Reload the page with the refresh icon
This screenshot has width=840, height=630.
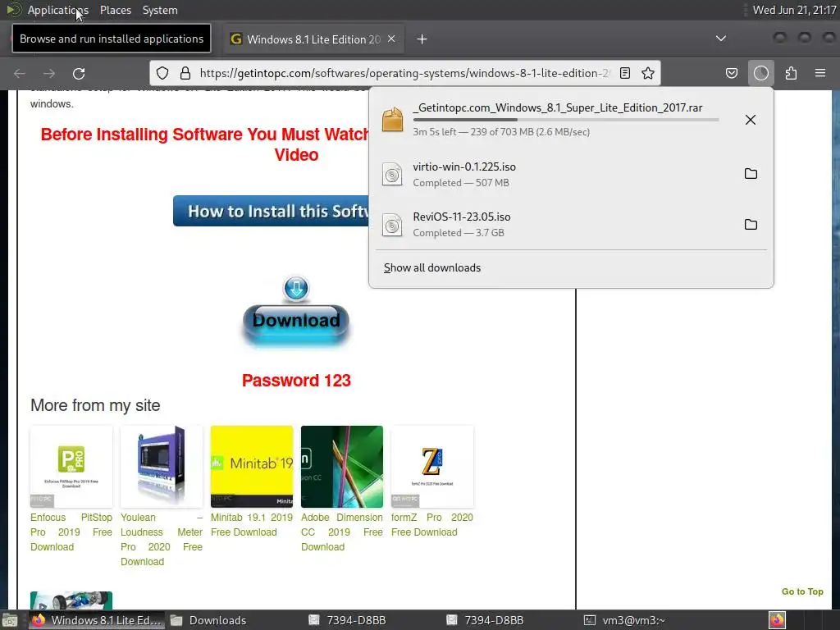coord(79,73)
